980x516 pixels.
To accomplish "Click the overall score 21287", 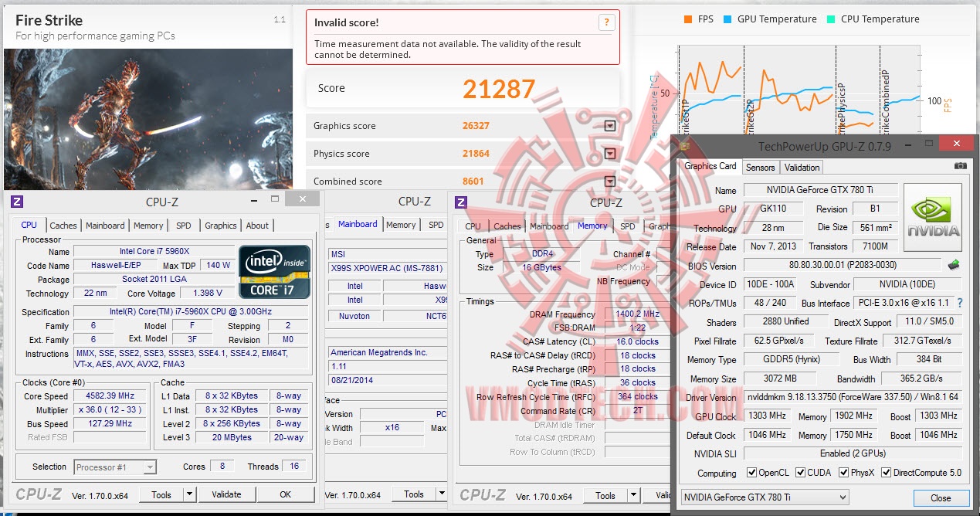I will coord(499,89).
